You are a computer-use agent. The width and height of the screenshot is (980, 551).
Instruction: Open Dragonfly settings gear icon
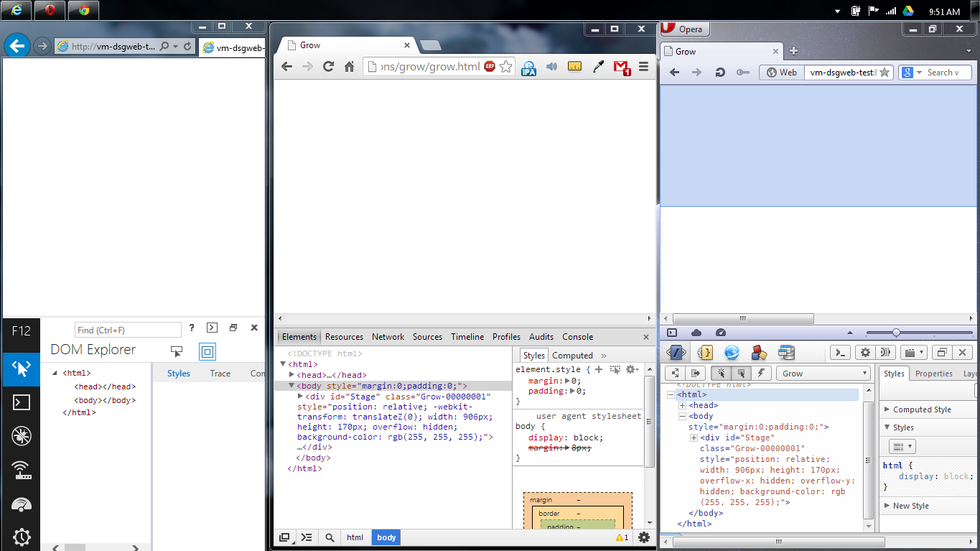pyautogui.click(x=865, y=353)
